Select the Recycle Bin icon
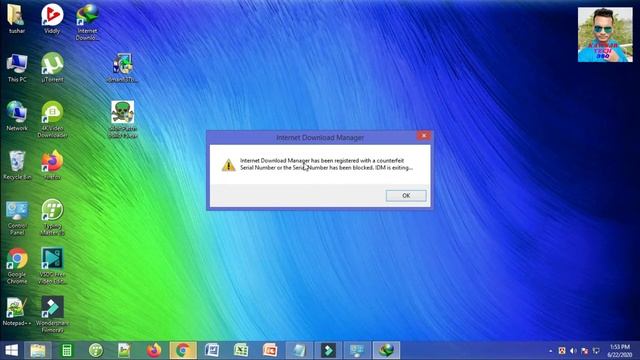 pyautogui.click(x=17, y=165)
